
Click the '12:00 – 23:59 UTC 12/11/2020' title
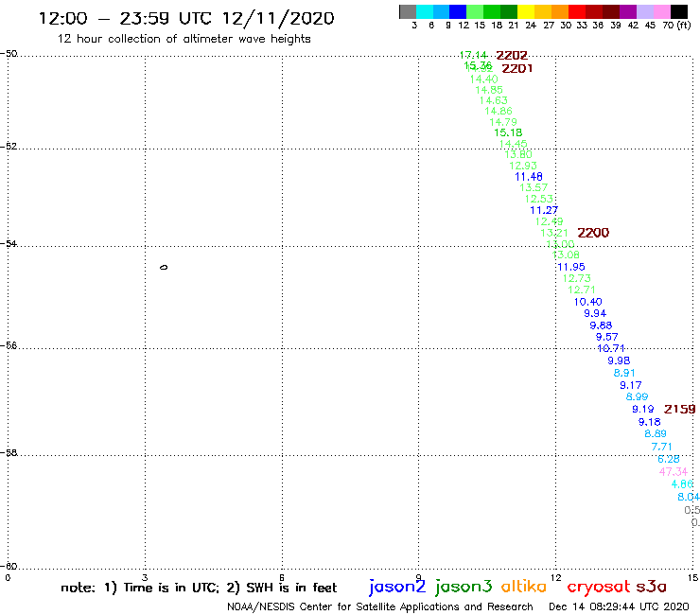coord(186,18)
